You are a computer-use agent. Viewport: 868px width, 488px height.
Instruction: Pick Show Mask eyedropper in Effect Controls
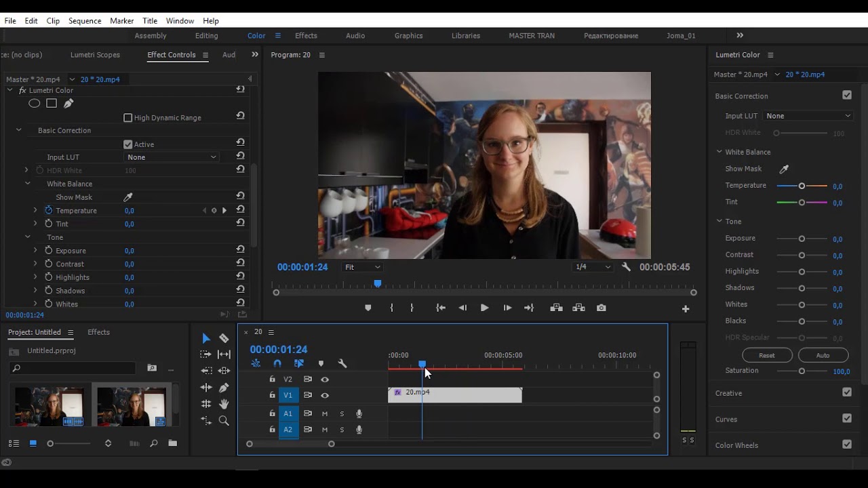tap(127, 197)
